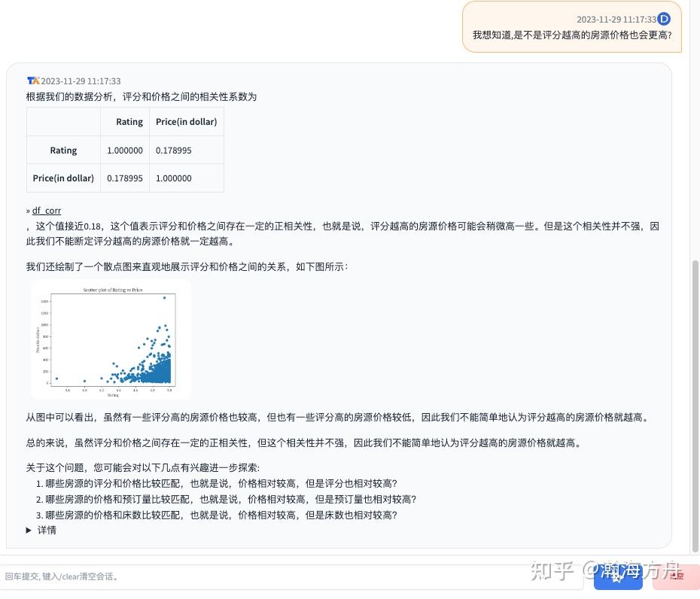The height and width of the screenshot is (599, 700).
Task: Click the blue D user avatar icon
Action: click(663, 19)
